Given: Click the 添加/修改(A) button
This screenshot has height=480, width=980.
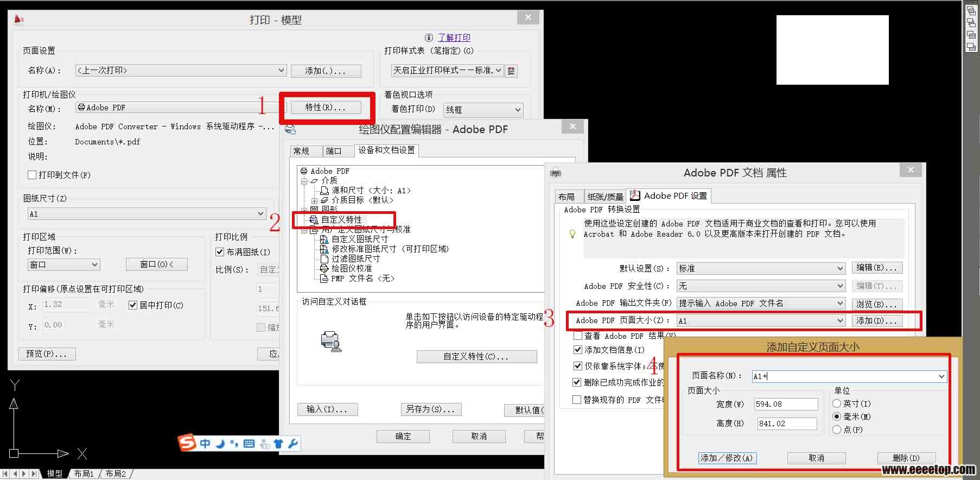Looking at the screenshot, I should coord(727,458).
